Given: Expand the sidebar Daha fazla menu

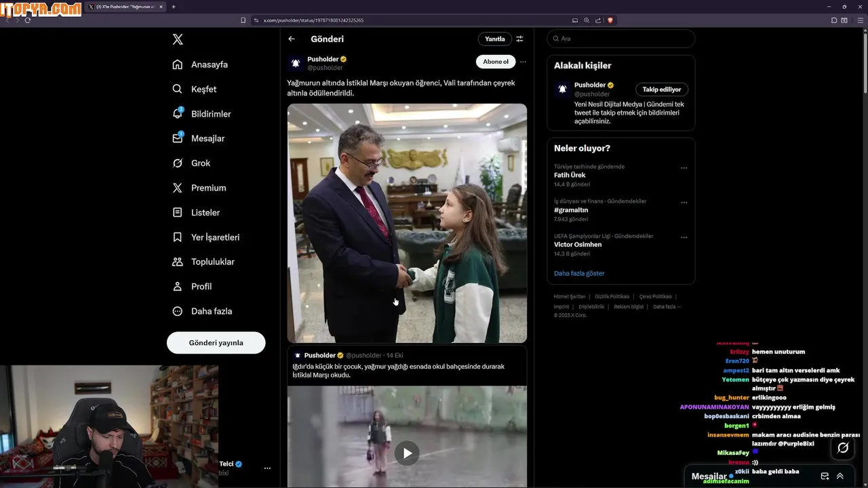Looking at the screenshot, I should click(x=201, y=311).
